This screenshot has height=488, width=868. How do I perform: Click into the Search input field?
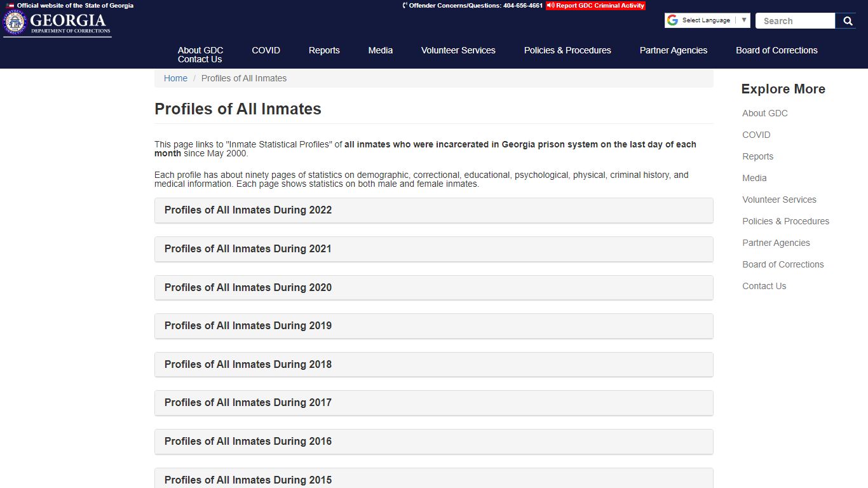coord(796,21)
